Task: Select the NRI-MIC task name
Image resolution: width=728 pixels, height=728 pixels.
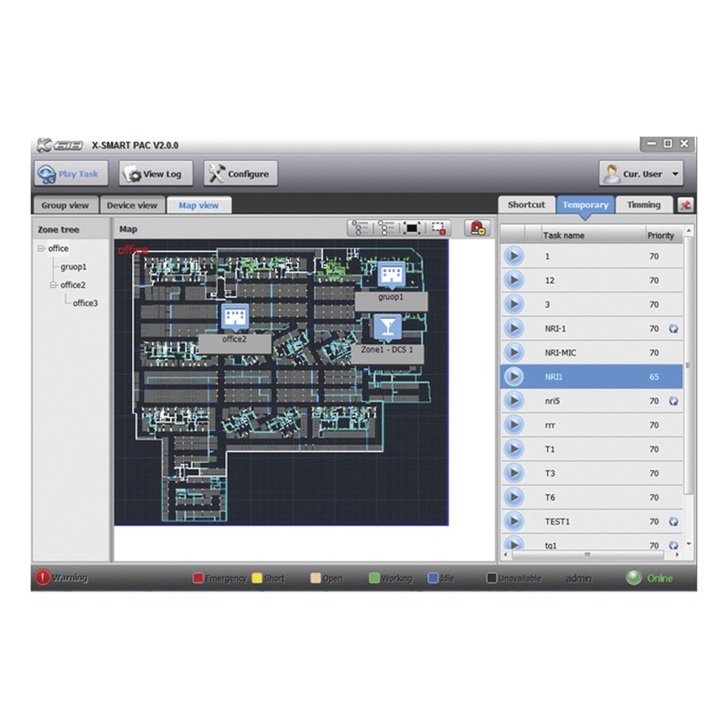Action: tap(560, 353)
